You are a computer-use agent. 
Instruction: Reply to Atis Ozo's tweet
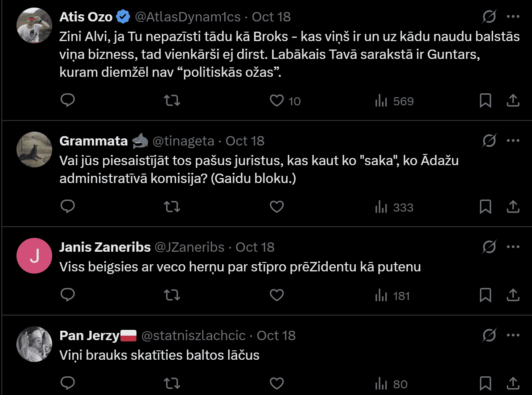point(67,100)
